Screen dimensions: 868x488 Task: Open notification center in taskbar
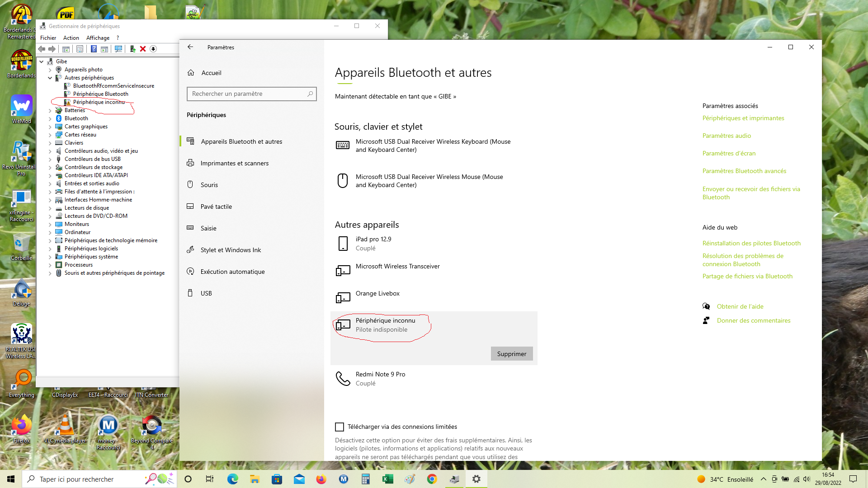(x=853, y=479)
